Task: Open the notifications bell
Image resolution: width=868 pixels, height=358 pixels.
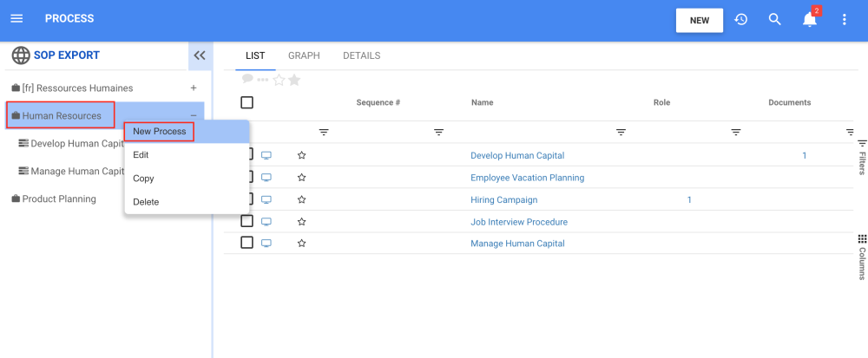Action: tap(810, 19)
